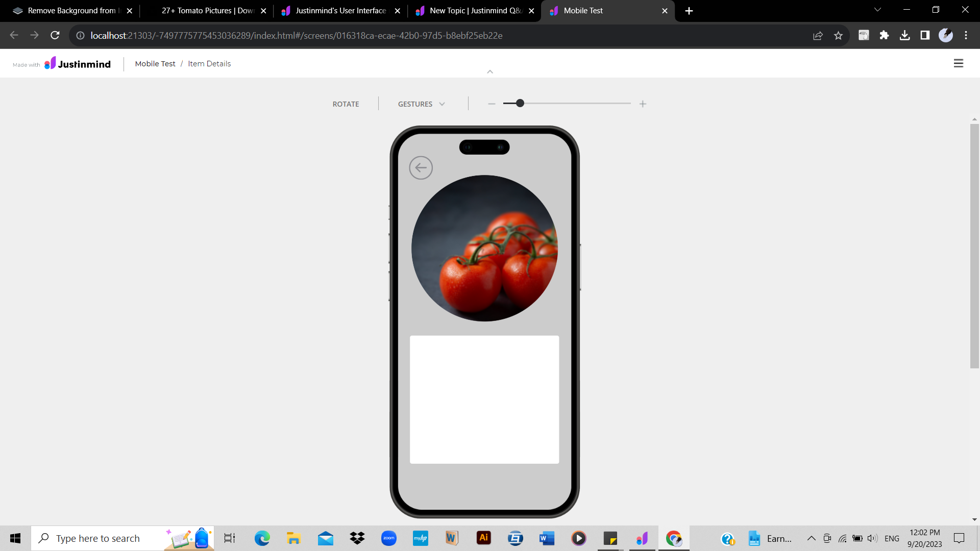
Task: Switch to New Topic Justinmind Q&A tab
Action: coord(475,11)
